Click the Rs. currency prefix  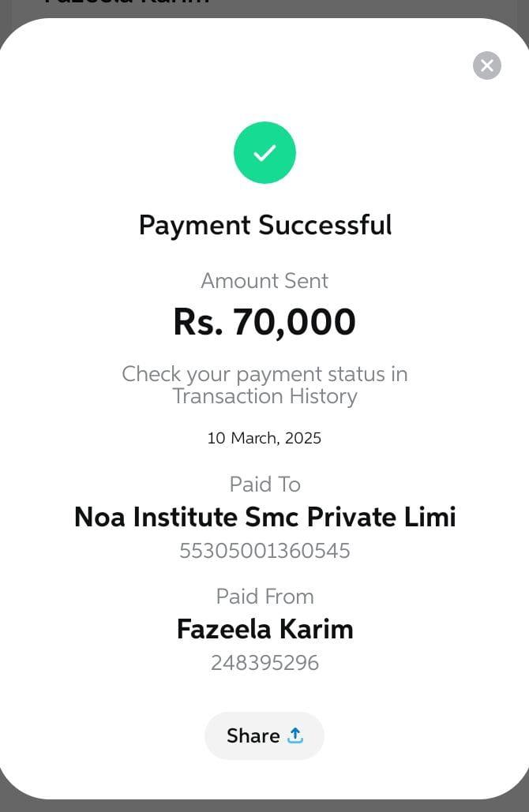coord(198,322)
